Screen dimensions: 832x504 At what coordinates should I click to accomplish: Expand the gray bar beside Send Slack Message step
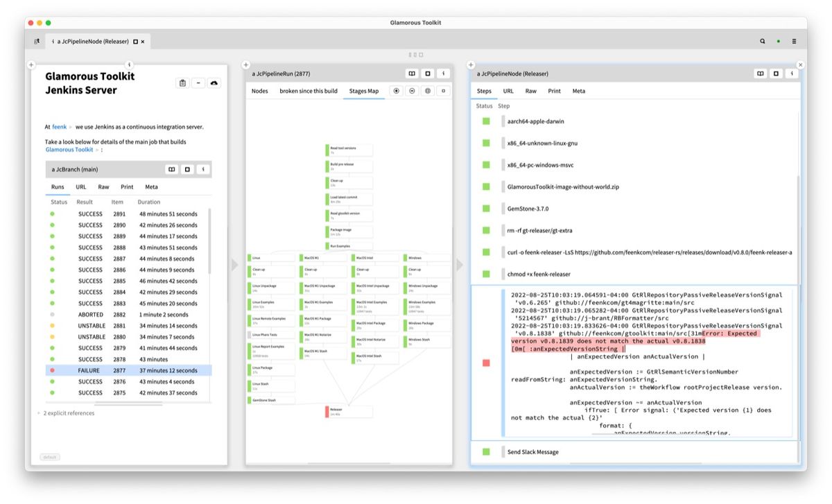tap(502, 452)
